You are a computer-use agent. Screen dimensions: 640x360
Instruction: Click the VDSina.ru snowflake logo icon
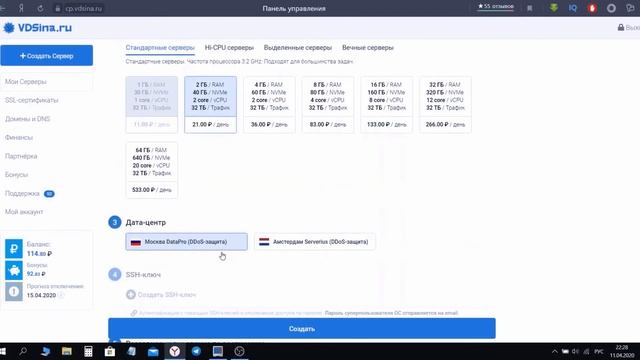click(9, 28)
